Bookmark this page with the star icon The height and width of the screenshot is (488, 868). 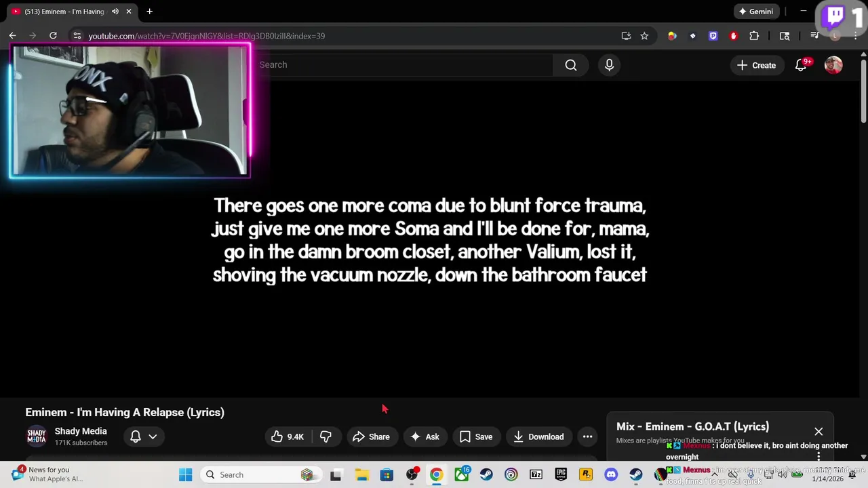click(x=644, y=36)
